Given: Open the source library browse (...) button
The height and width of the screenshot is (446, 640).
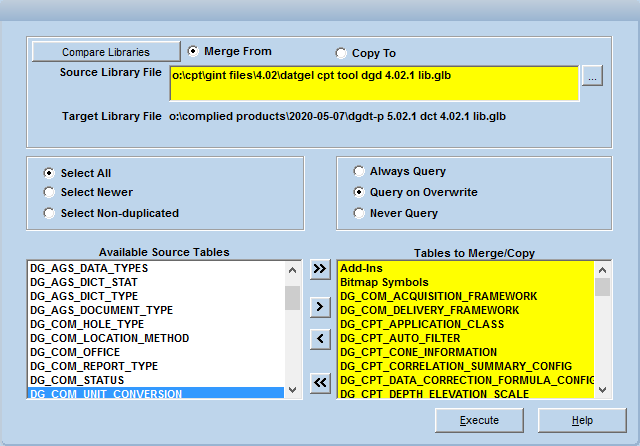Looking at the screenshot, I should pyautogui.click(x=592, y=78).
